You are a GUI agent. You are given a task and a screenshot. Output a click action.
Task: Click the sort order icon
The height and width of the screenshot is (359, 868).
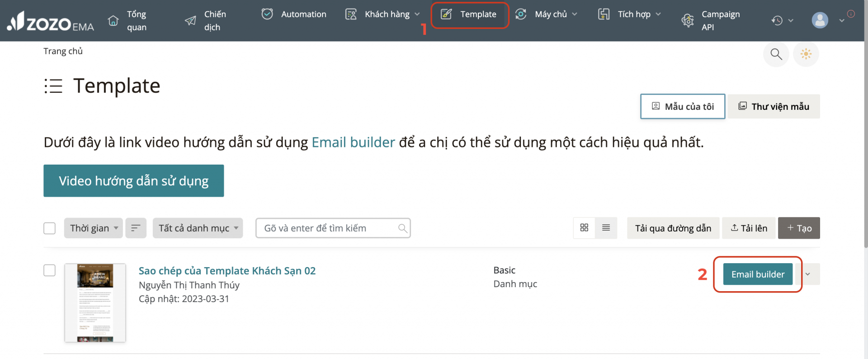click(136, 228)
